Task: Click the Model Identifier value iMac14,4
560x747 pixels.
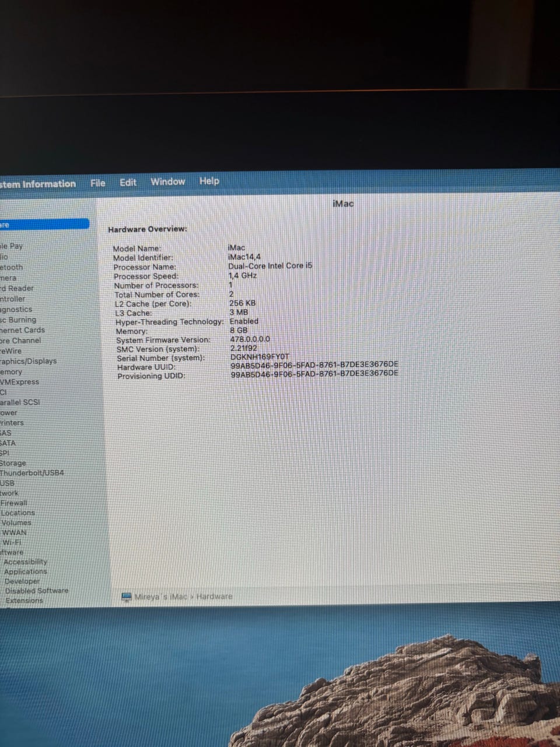Action: pos(244,257)
